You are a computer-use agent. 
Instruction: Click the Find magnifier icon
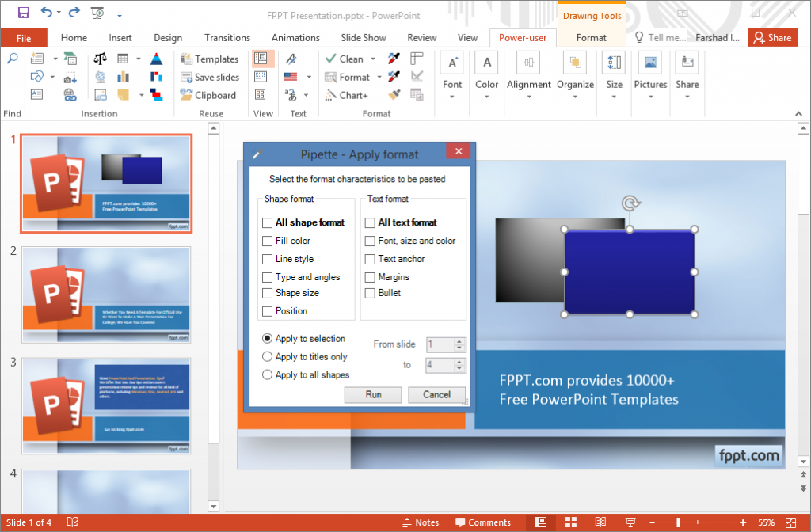click(x=14, y=58)
